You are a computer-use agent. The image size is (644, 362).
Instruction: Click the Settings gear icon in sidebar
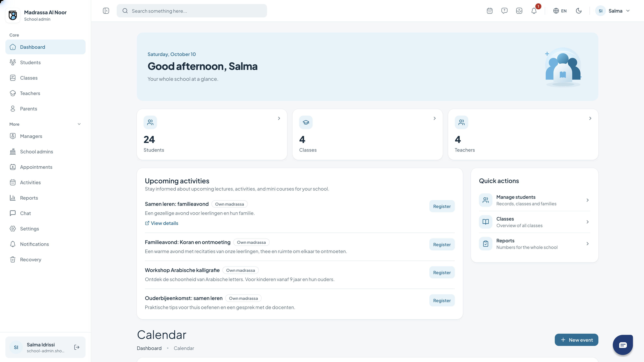pos(13,229)
